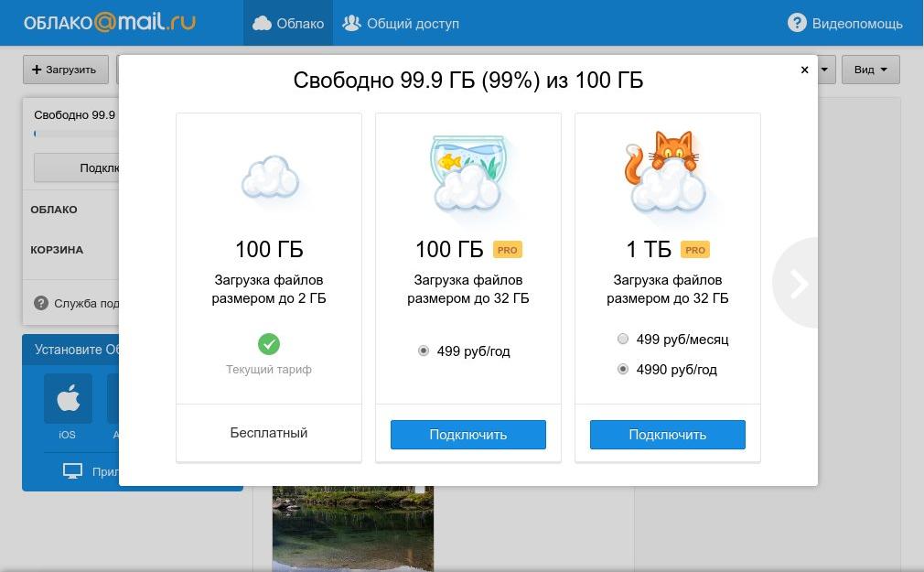Click Подключить for the 1 ТБ plan
924x572 pixels.
point(667,435)
